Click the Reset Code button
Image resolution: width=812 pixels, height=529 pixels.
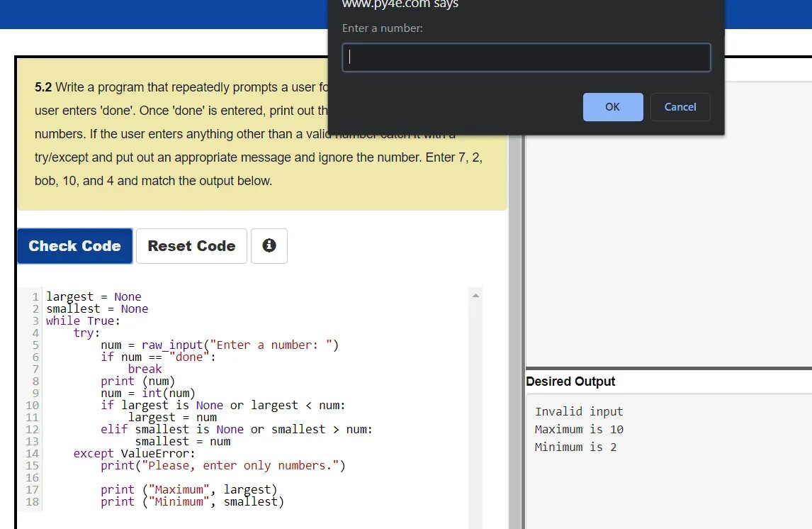(191, 245)
